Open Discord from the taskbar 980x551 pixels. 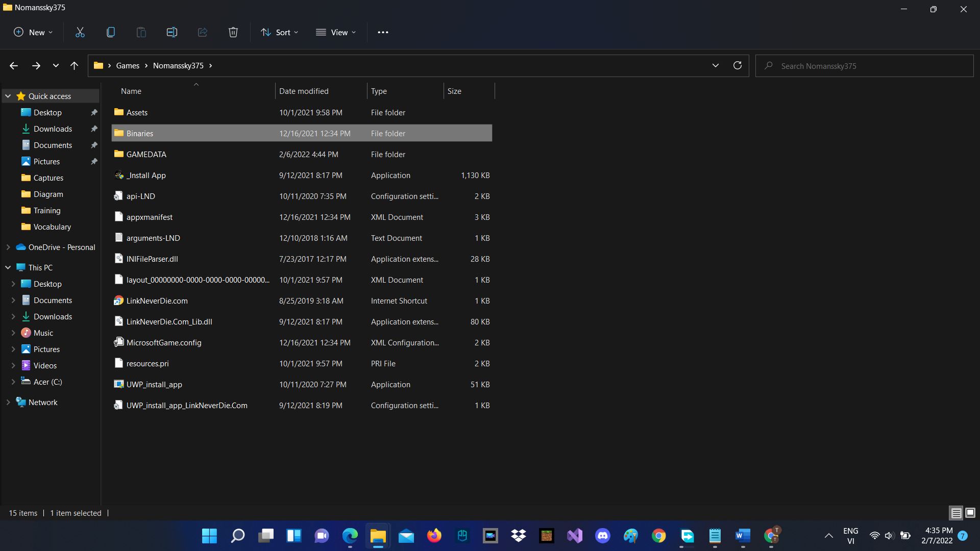click(x=603, y=536)
